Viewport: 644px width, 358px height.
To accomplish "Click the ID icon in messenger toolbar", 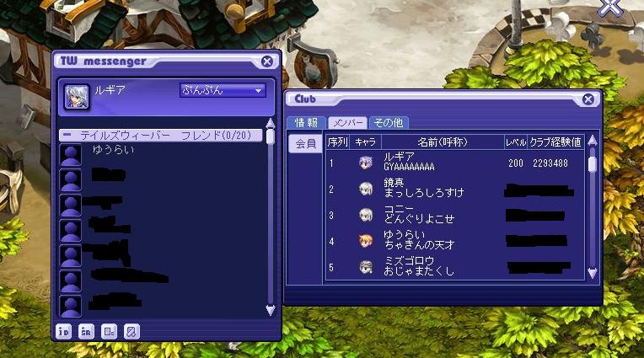I will click(63, 331).
